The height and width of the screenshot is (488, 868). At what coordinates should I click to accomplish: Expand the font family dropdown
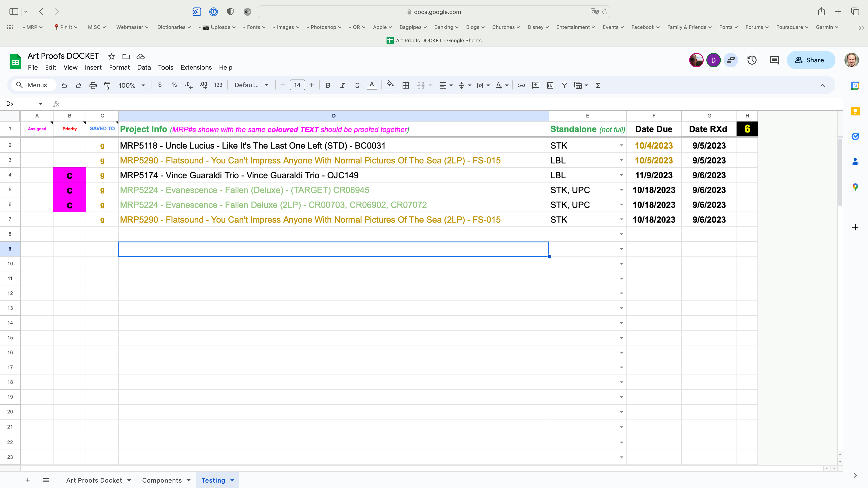[x=251, y=85]
